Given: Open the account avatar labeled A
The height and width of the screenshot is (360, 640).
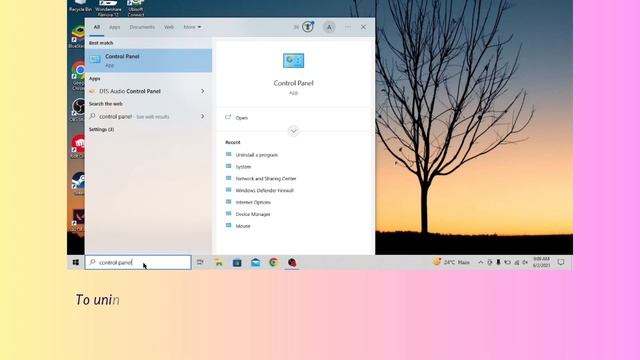Looking at the screenshot, I should 329,27.
